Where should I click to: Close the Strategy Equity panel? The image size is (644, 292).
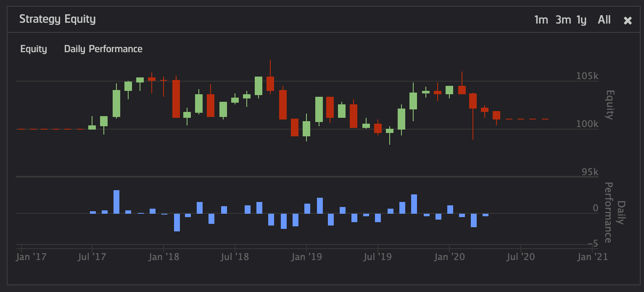(627, 20)
